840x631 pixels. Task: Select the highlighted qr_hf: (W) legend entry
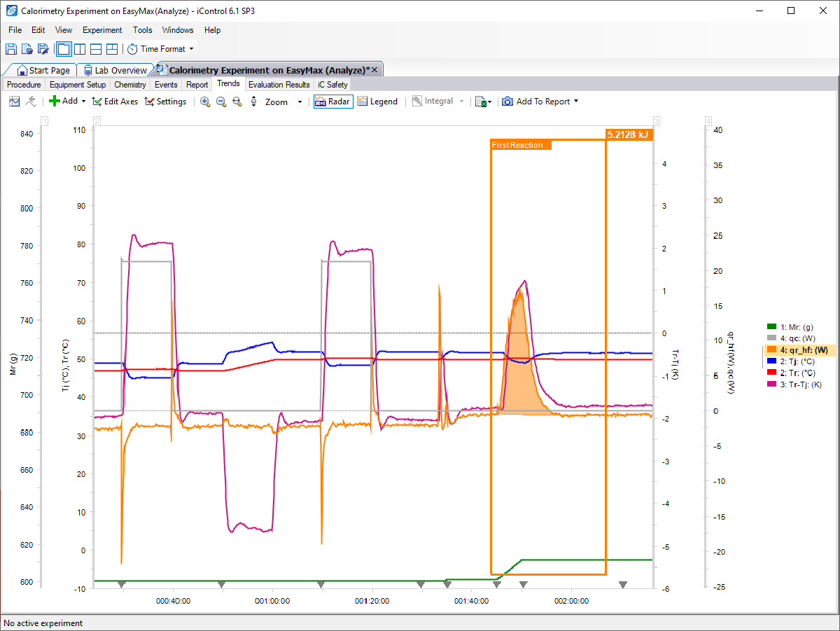[799, 350]
